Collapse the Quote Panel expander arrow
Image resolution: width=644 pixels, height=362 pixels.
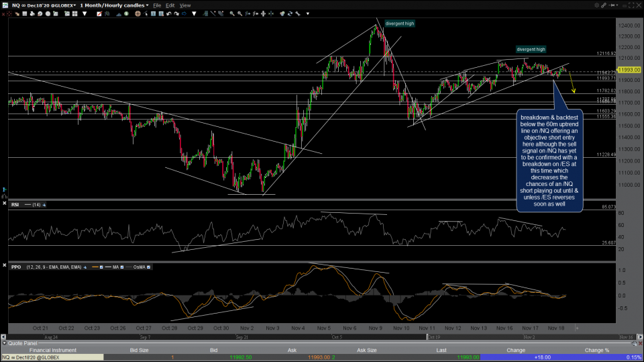[5, 343]
